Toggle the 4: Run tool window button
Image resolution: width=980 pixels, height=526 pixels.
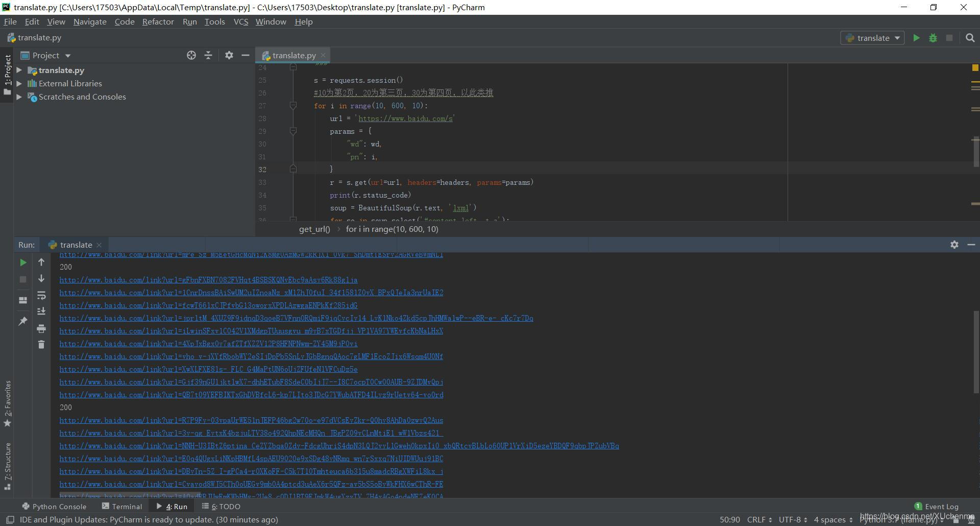coord(172,507)
